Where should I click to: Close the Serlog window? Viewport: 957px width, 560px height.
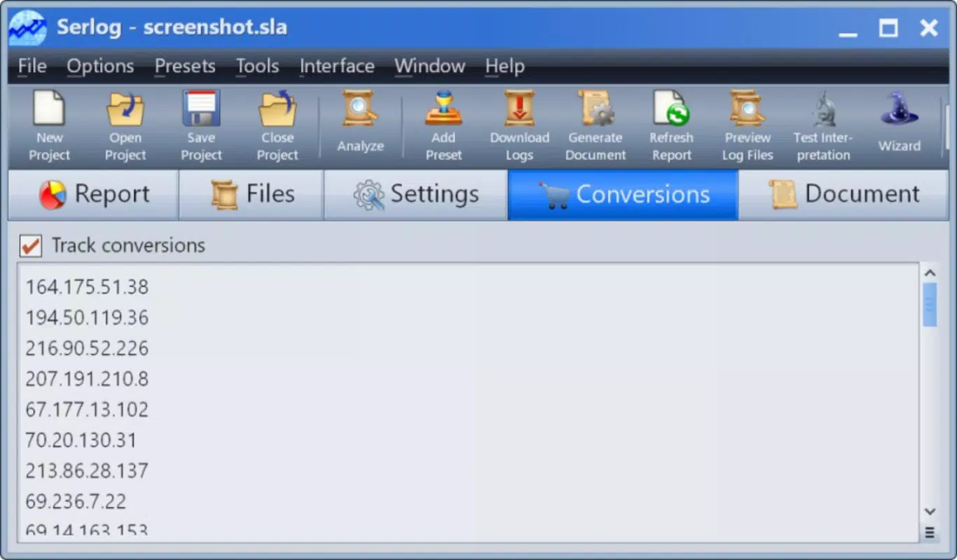click(x=929, y=29)
